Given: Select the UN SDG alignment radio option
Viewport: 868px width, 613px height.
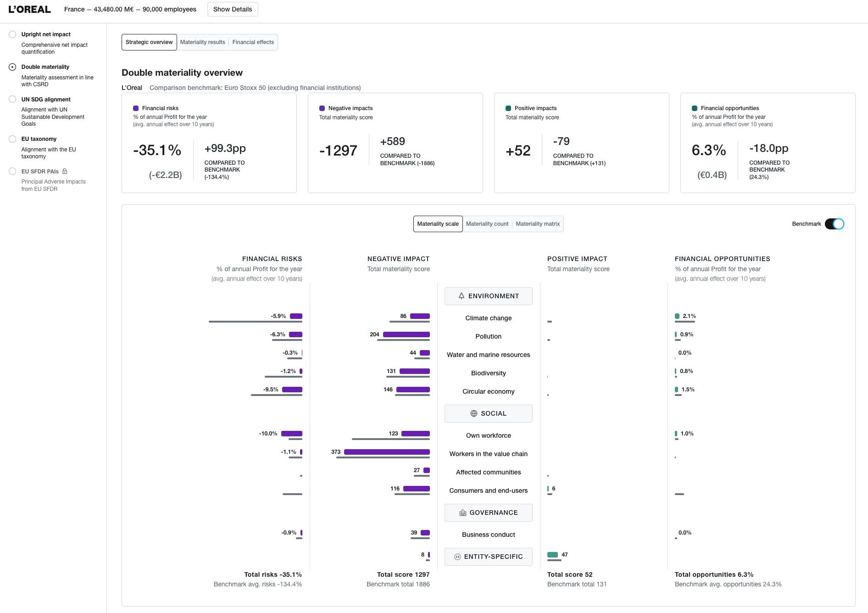Looking at the screenshot, I should click(12, 99).
